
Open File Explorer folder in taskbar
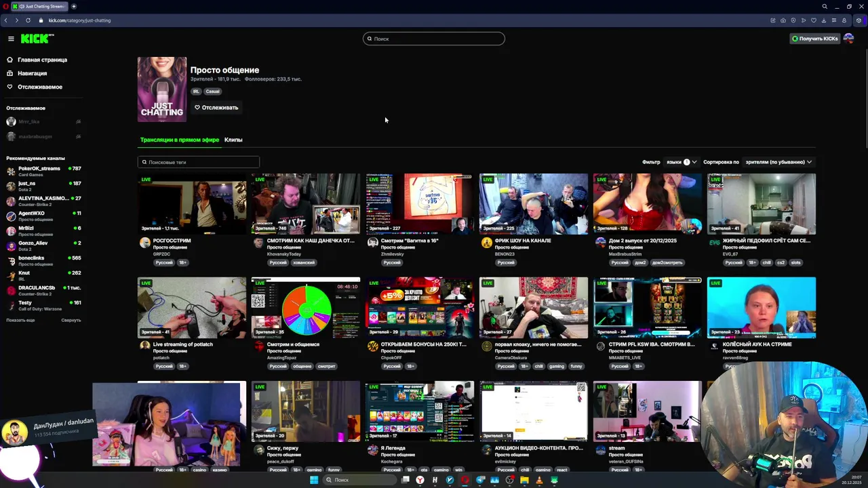click(524, 480)
